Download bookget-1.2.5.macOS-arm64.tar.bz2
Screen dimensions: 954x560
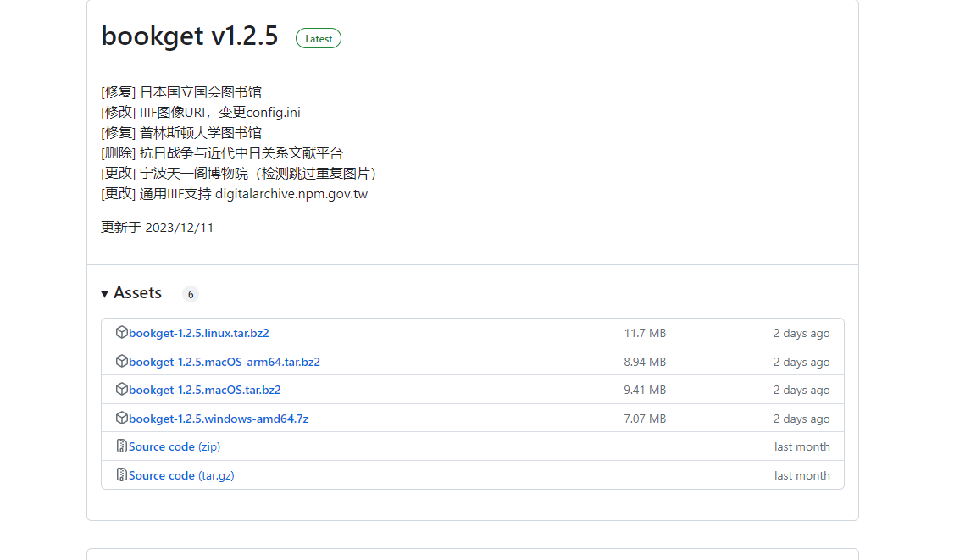tap(224, 362)
